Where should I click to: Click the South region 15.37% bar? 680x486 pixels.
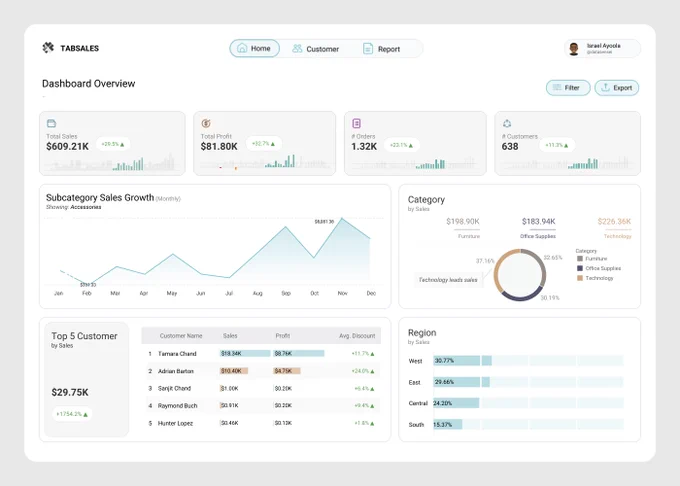point(448,424)
